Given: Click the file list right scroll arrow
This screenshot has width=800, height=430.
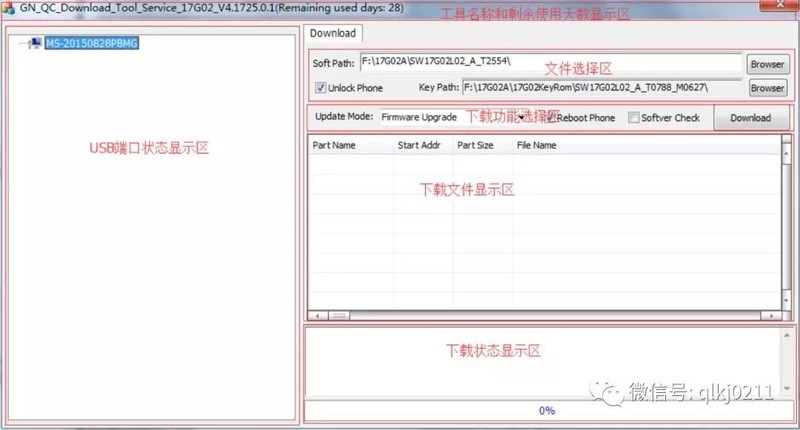Looking at the screenshot, I should pyautogui.click(x=771, y=316).
